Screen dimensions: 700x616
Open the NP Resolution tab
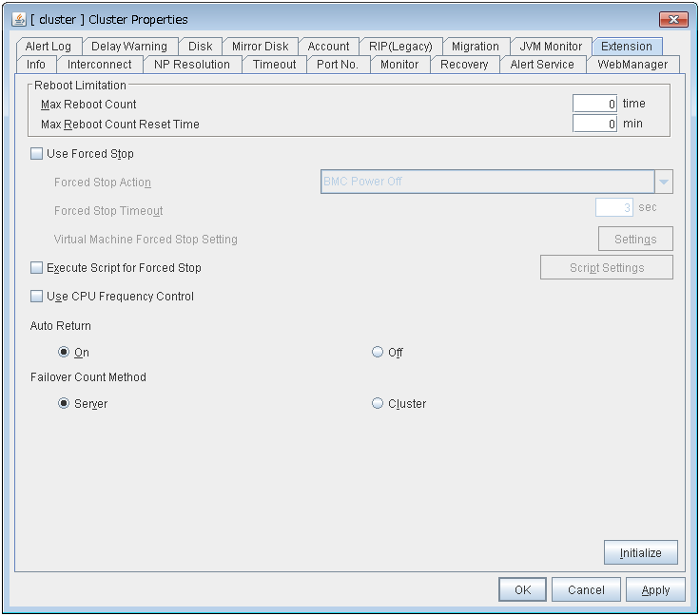192,65
